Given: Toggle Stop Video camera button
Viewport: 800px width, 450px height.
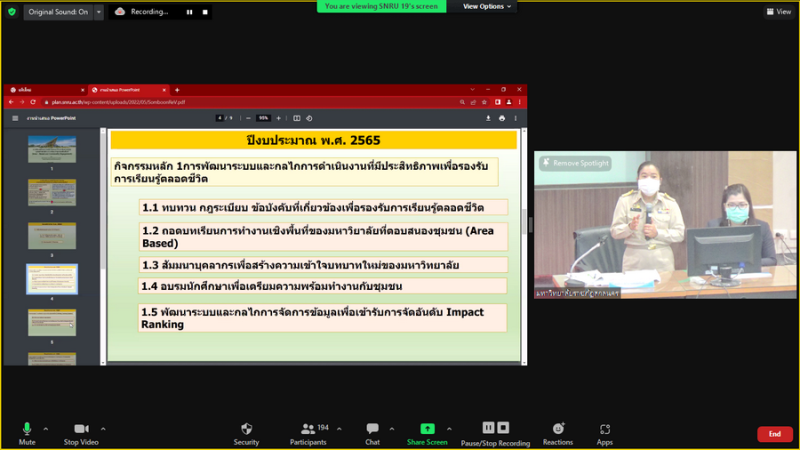Looking at the screenshot, I should pyautogui.click(x=81, y=432).
